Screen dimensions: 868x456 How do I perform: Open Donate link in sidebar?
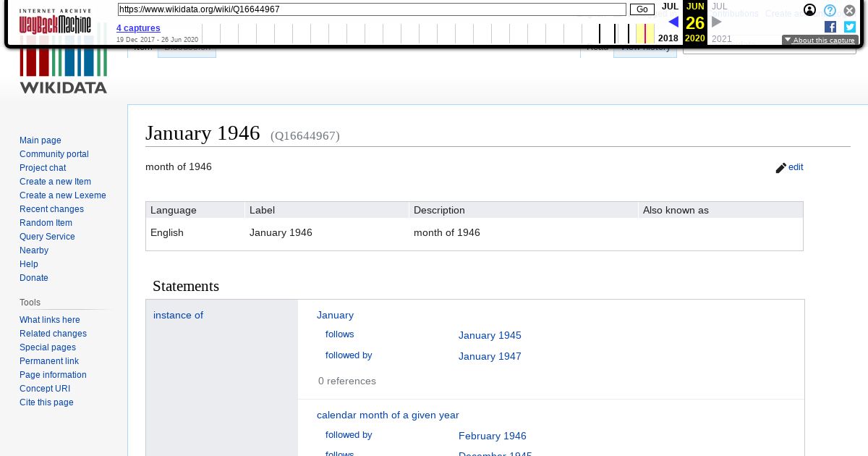(34, 278)
